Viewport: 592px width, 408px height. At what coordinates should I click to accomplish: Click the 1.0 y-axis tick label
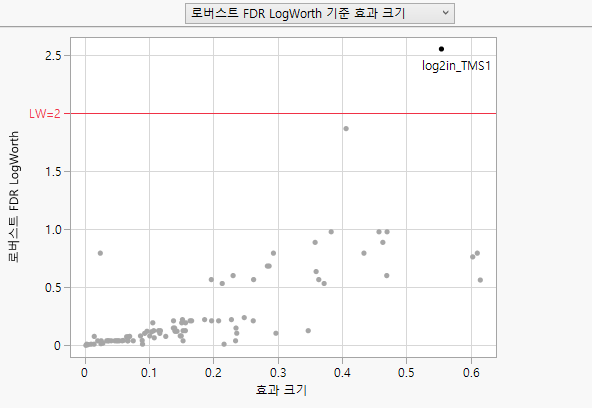[x=53, y=229]
